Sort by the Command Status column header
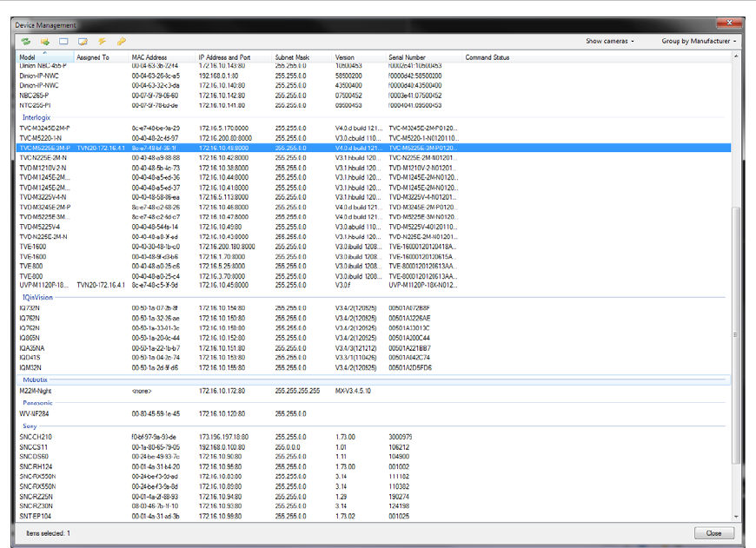Screen dimensions: 756x548 (x=487, y=56)
